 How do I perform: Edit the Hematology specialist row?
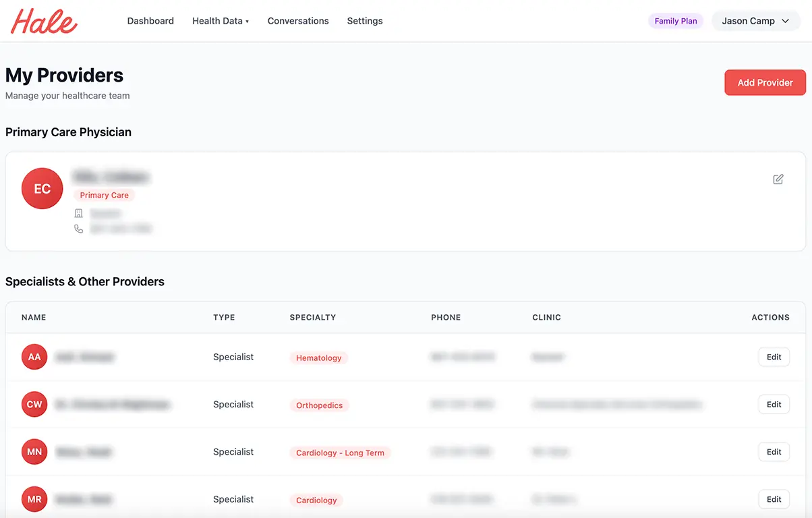coord(774,357)
